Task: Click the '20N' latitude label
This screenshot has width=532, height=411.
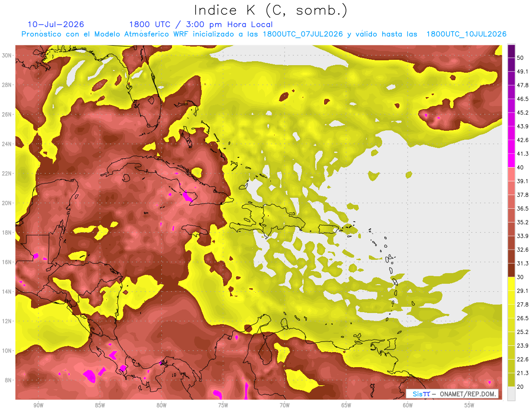Action: (8, 203)
